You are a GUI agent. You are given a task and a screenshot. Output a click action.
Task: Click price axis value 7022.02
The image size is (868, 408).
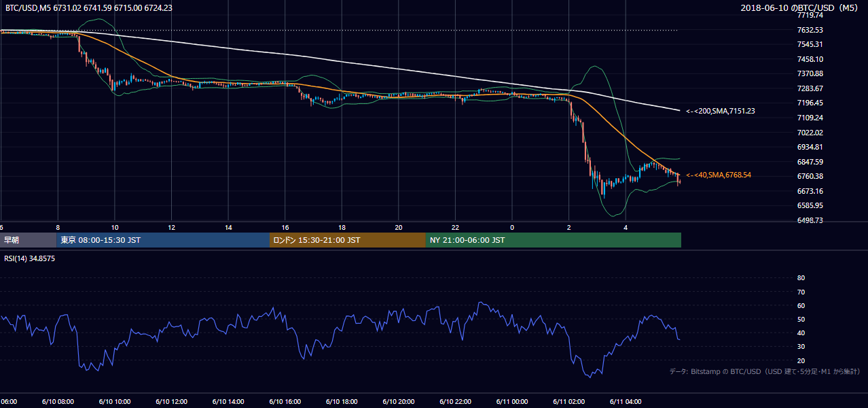point(810,133)
